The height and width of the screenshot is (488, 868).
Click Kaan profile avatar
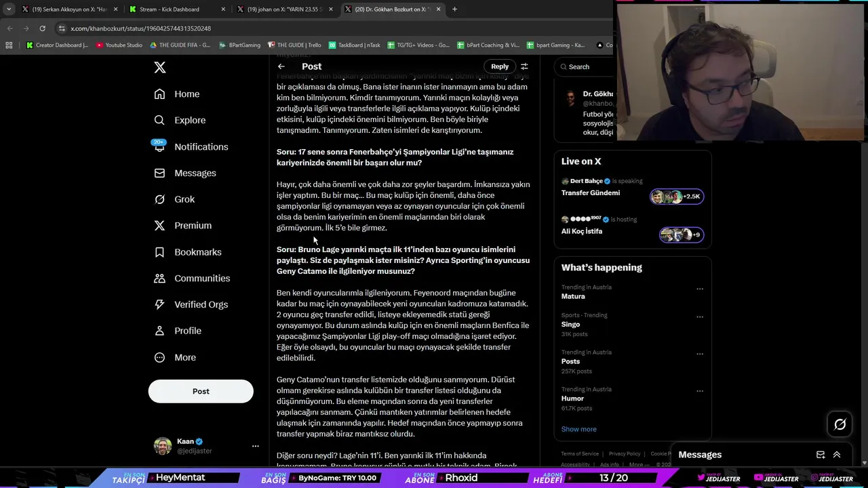click(163, 446)
